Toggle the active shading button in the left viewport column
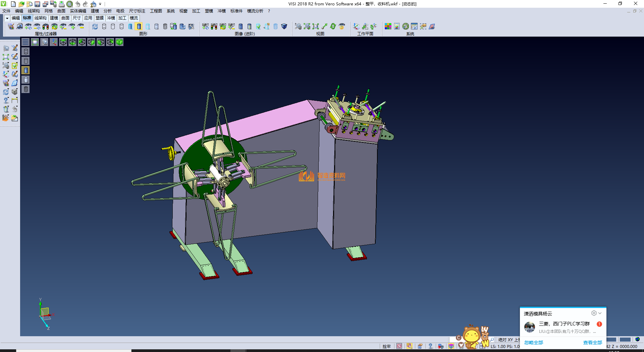Screen dimensions: 644x352 coord(26,70)
